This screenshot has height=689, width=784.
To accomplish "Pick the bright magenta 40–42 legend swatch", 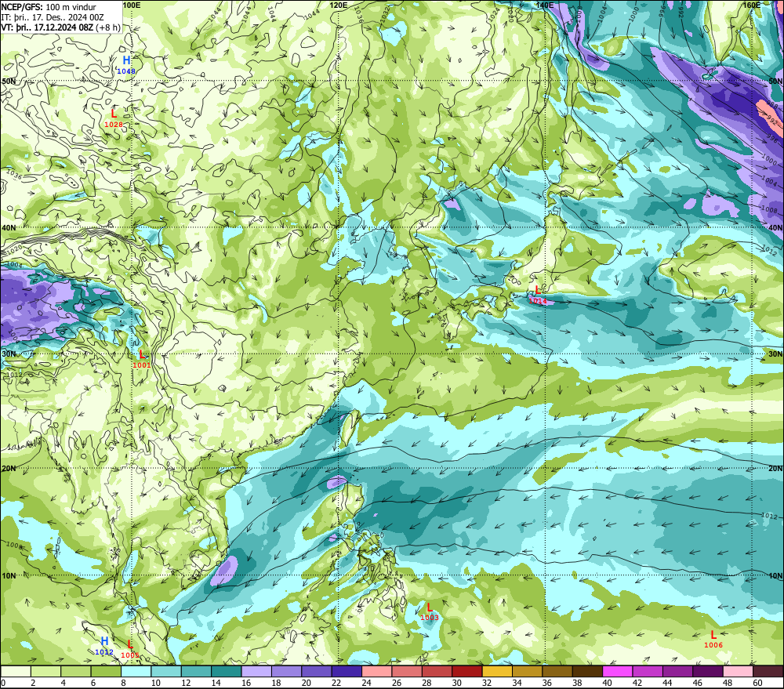I will pyautogui.click(x=618, y=671).
